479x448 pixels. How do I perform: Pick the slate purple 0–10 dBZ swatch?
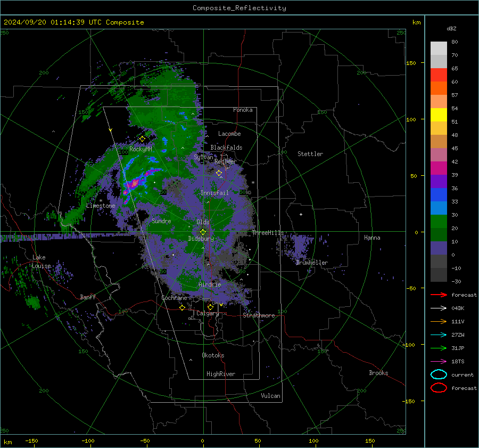coord(439,248)
